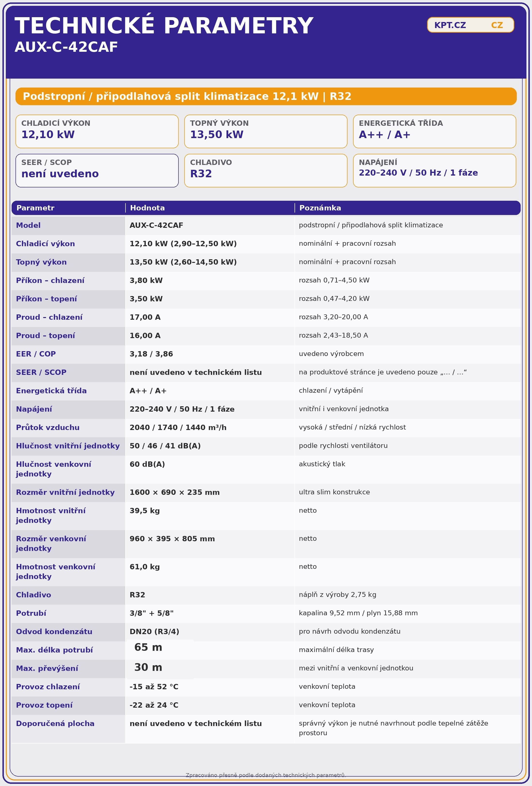Select the Model row label
532x786 pixels.
click(28, 225)
